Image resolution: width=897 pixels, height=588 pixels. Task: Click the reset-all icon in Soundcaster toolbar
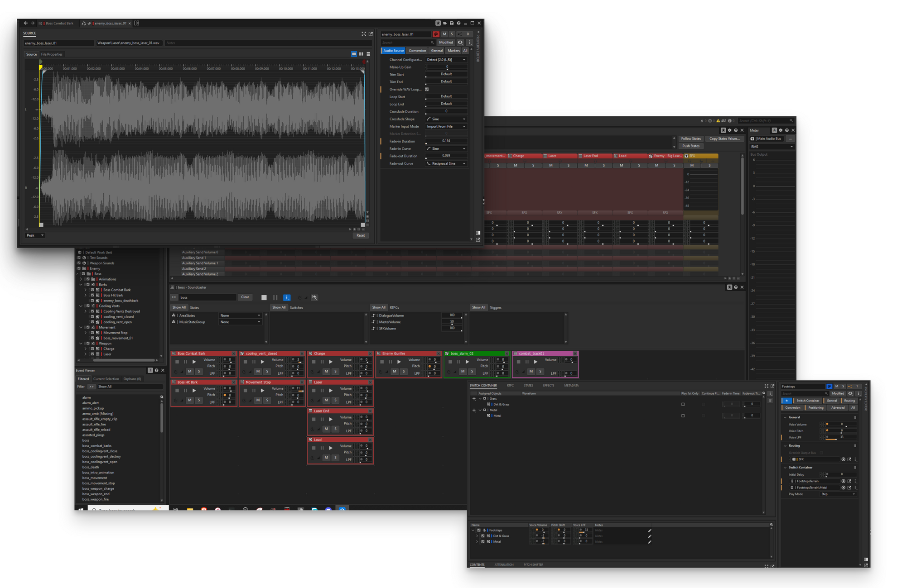[314, 297]
